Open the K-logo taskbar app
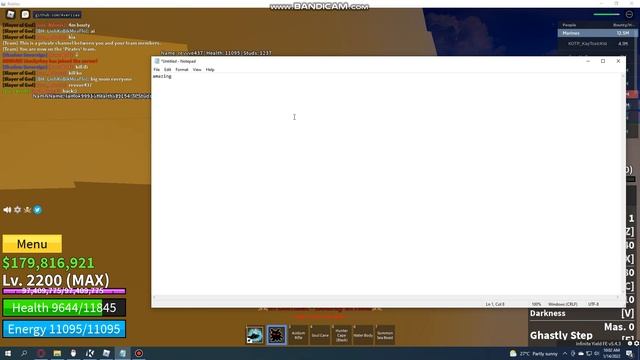Screen dimensions: 640x360 coord(90,353)
